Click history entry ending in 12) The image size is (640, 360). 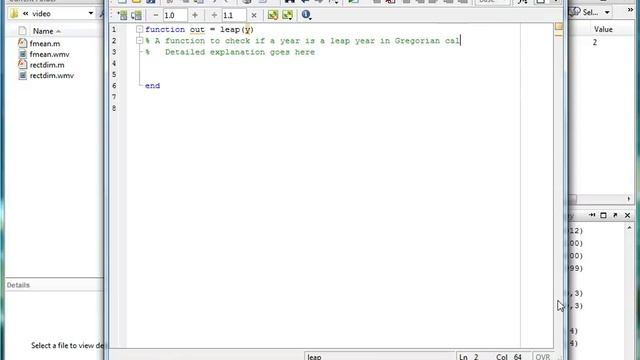coord(576,231)
